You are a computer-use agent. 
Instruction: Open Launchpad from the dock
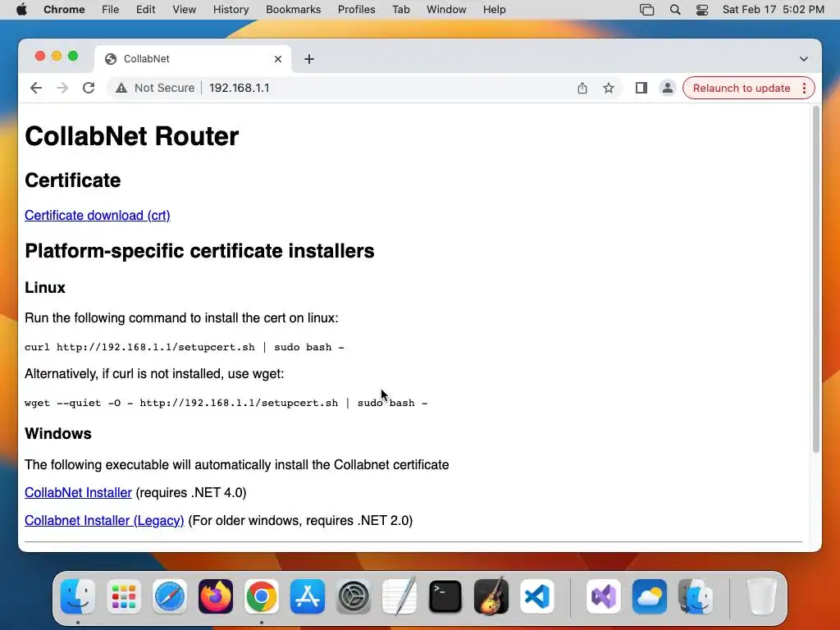pos(124,596)
